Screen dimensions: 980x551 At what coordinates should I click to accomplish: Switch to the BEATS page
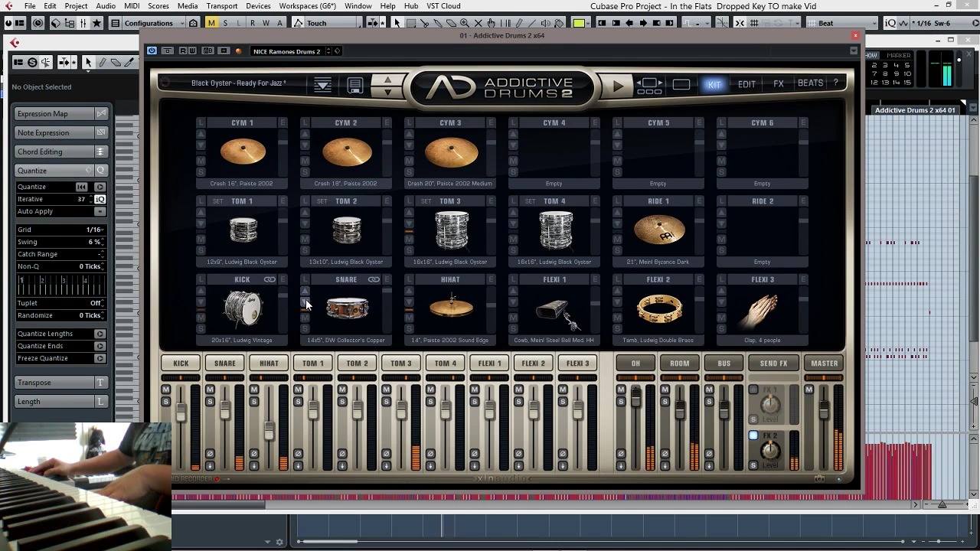pyautogui.click(x=811, y=83)
